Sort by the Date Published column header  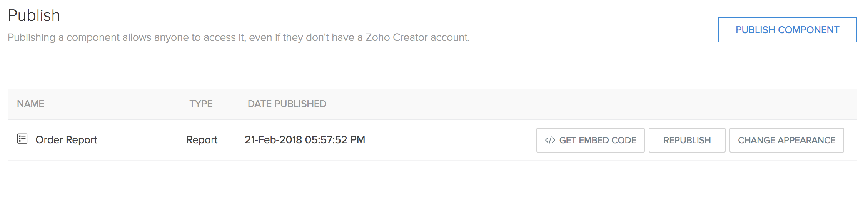(287, 104)
